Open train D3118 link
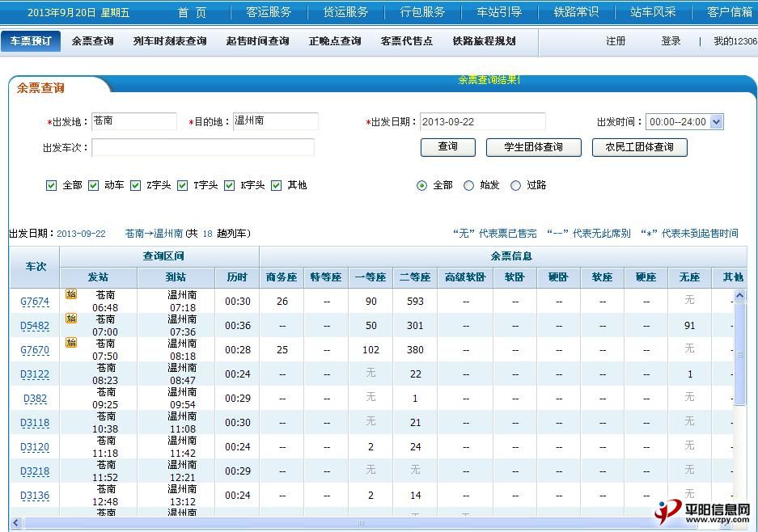 [x=35, y=423]
